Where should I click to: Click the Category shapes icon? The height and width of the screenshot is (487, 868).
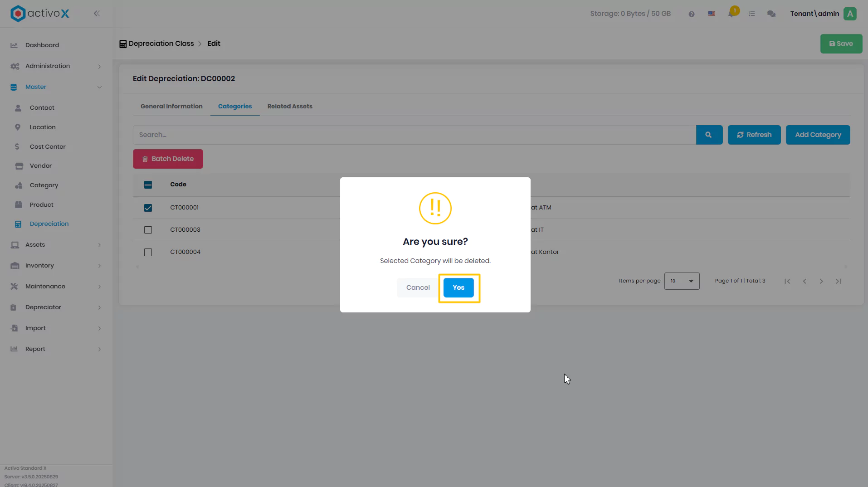click(x=19, y=185)
